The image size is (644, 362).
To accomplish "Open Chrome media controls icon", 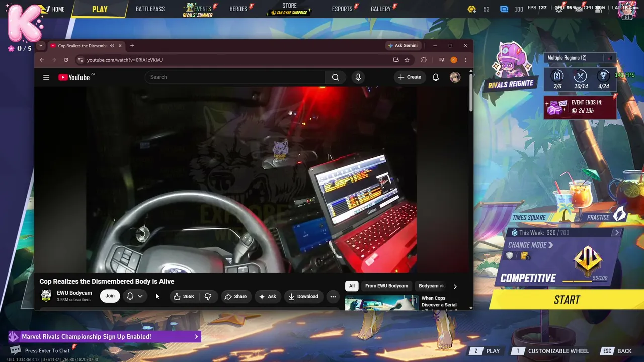I will [442, 60].
